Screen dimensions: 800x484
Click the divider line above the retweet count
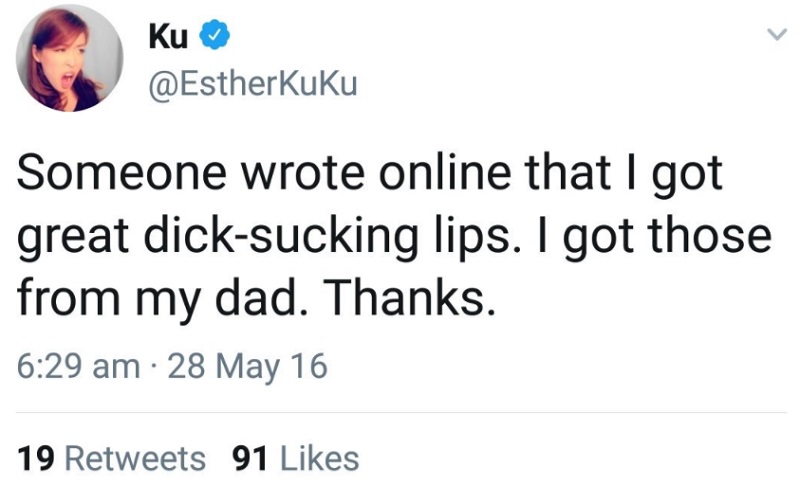point(401,412)
